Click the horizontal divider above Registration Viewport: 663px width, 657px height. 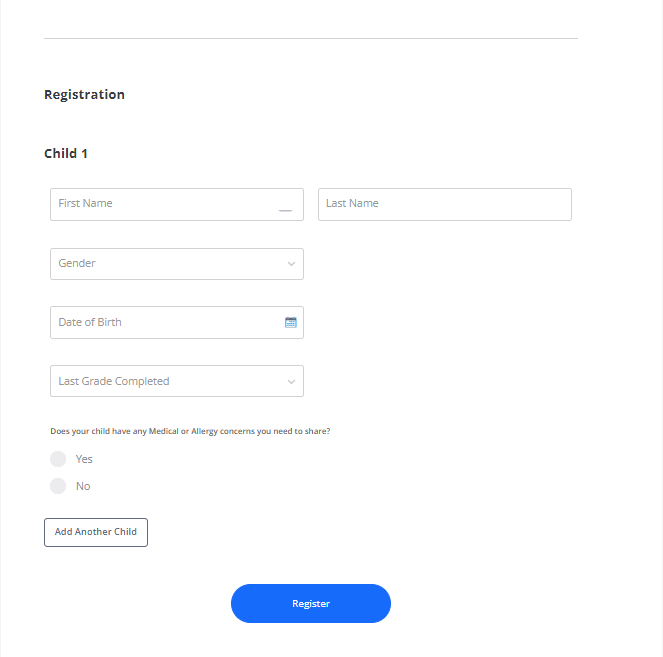(310, 38)
